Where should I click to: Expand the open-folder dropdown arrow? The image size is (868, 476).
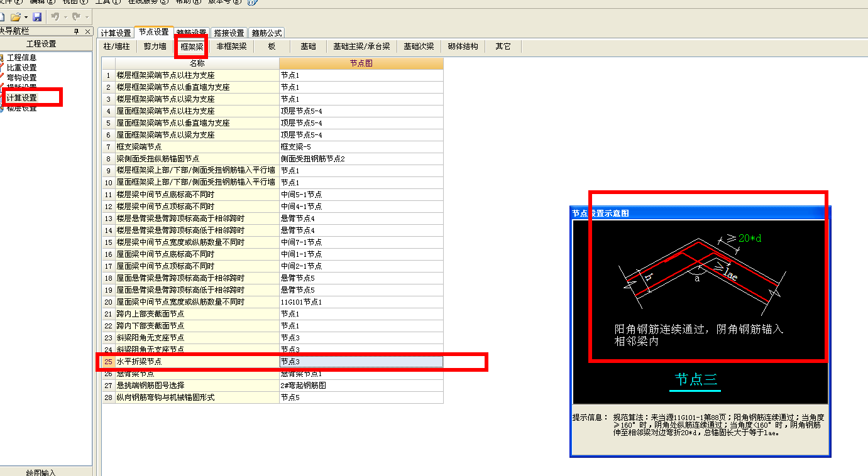click(25, 16)
